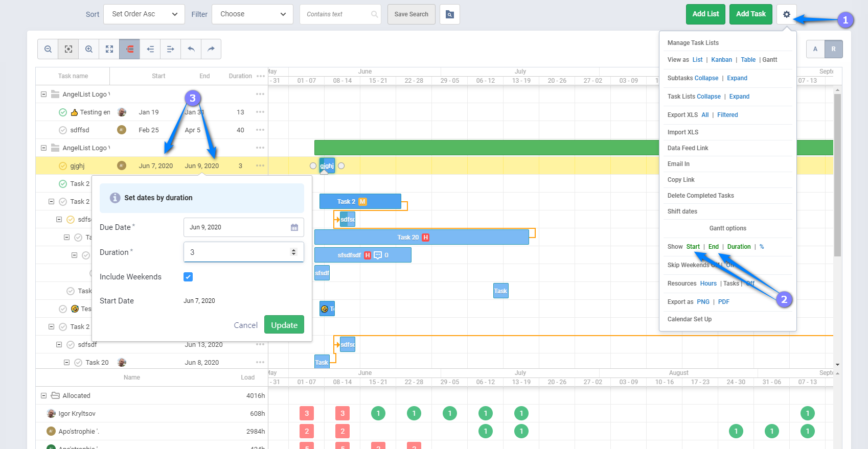Open the settings gear menu
Image resolution: width=868 pixels, height=449 pixels.
point(786,14)
